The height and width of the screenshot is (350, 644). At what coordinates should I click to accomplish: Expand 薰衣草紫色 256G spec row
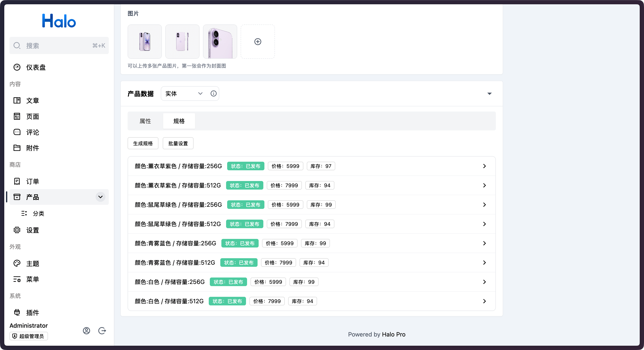point(484,166)
